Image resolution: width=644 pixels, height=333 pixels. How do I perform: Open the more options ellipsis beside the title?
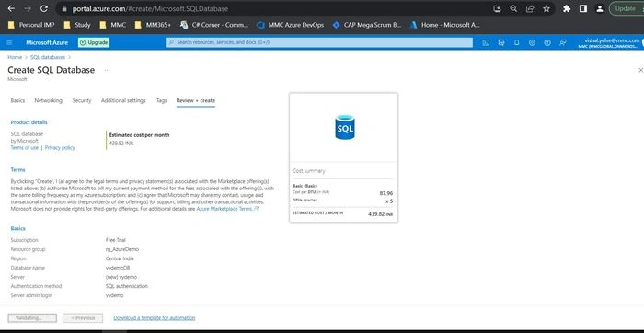[107, 70]
